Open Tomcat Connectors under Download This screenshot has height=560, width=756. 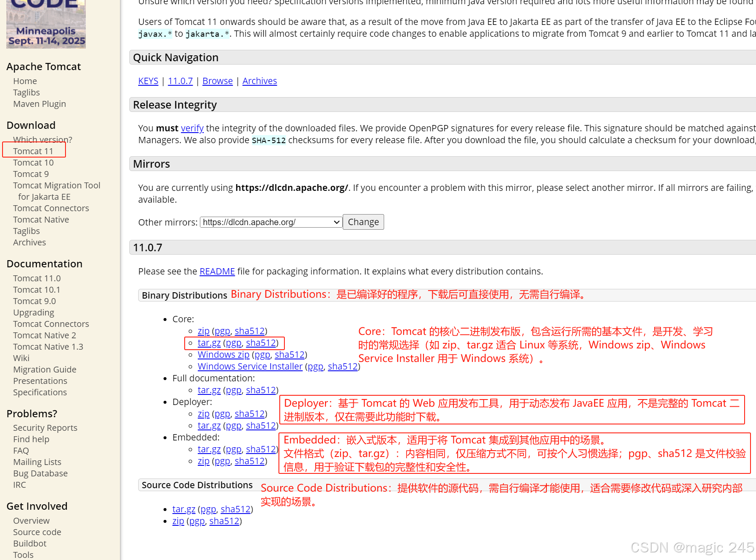pyautogui.click(x=51, y=208)
